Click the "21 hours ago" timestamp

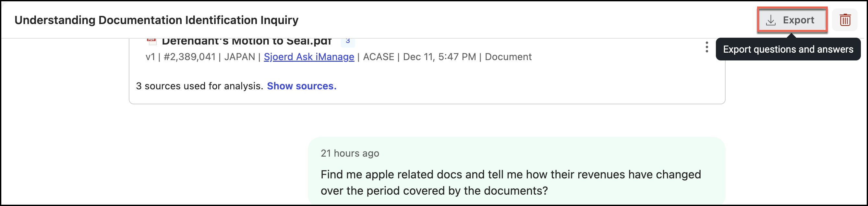(350, 153)
